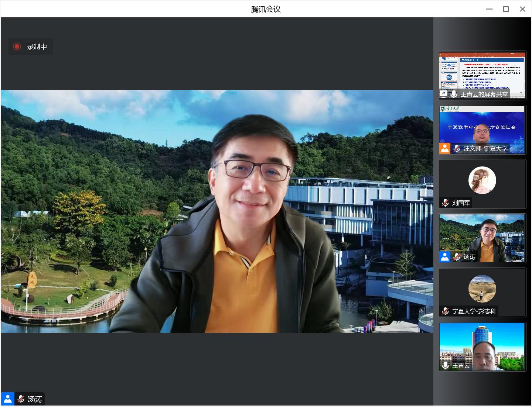Click orange host icon on 汪文帅-宁夏大学 tile
This screenshot has height=407, width=532.
[x=445, y=148]
